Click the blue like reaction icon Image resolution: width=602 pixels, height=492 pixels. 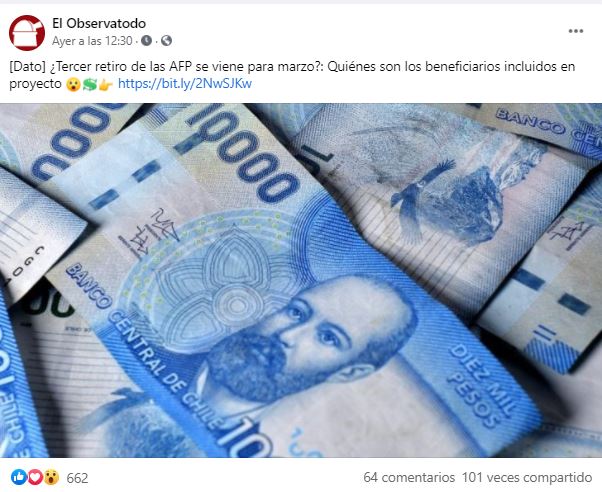click(x=19, y=477)
